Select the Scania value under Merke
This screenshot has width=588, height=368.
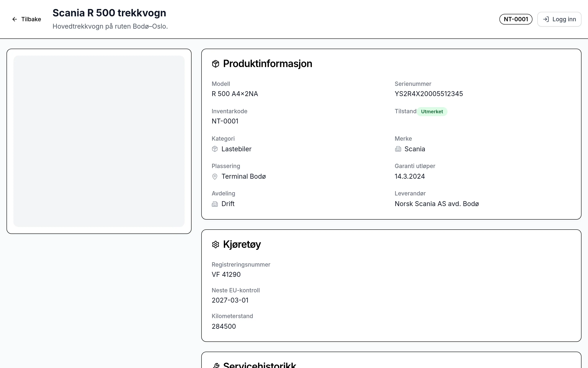(414, 149)
